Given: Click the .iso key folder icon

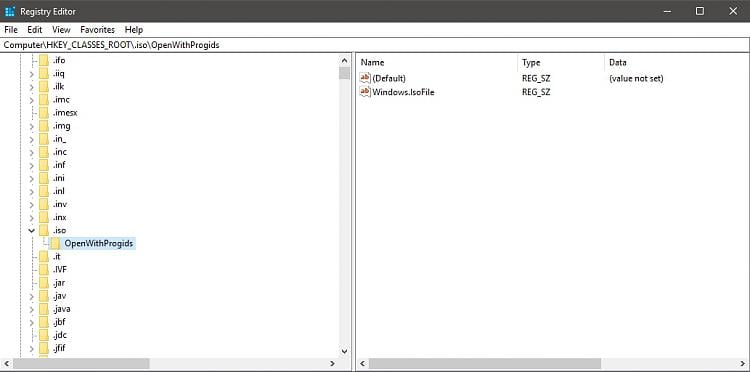Looking at the screenshot, I should coord(44,230).
